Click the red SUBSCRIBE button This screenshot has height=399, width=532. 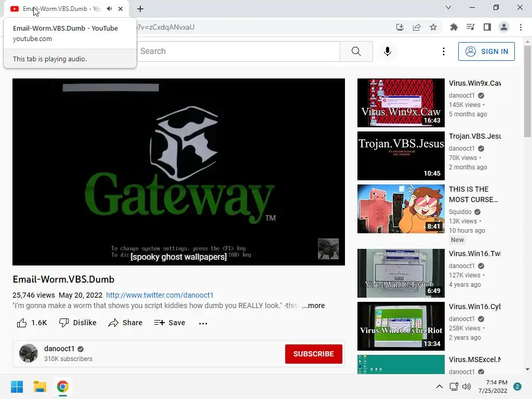click(x=313, y=354)
